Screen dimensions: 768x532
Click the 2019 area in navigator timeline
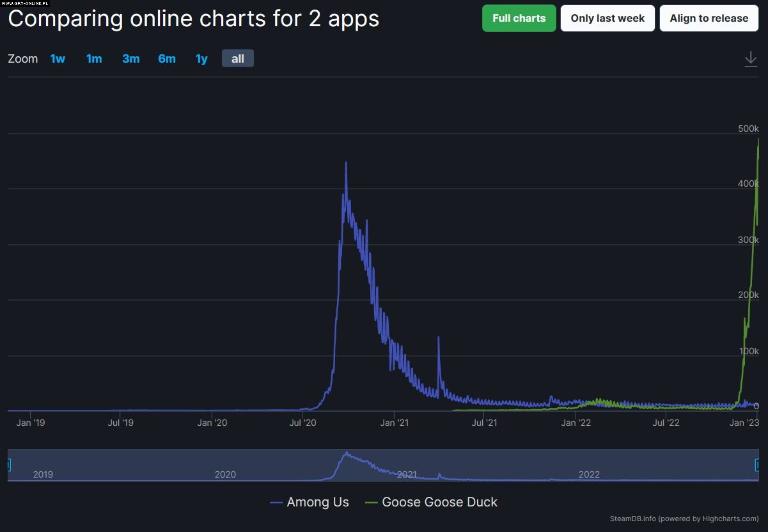43,474
